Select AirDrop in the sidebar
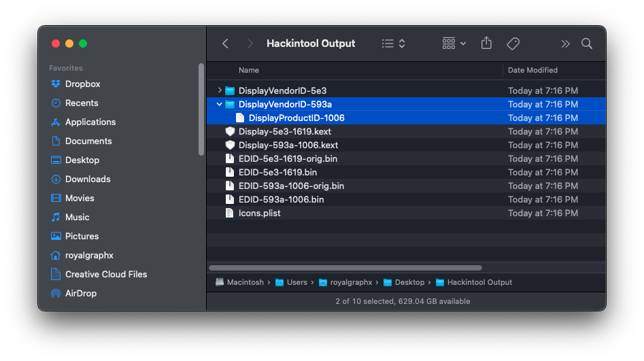 coord(80,294)
